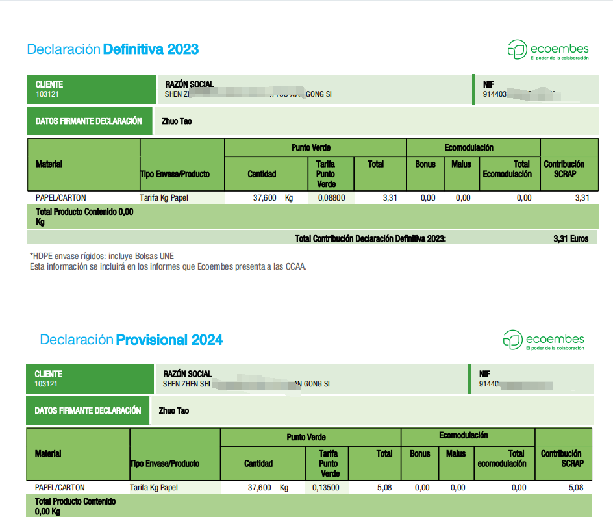
Task: Click Total Producto Contenido 0,00 Kg in 2023
Action: [x=85, y=217]
